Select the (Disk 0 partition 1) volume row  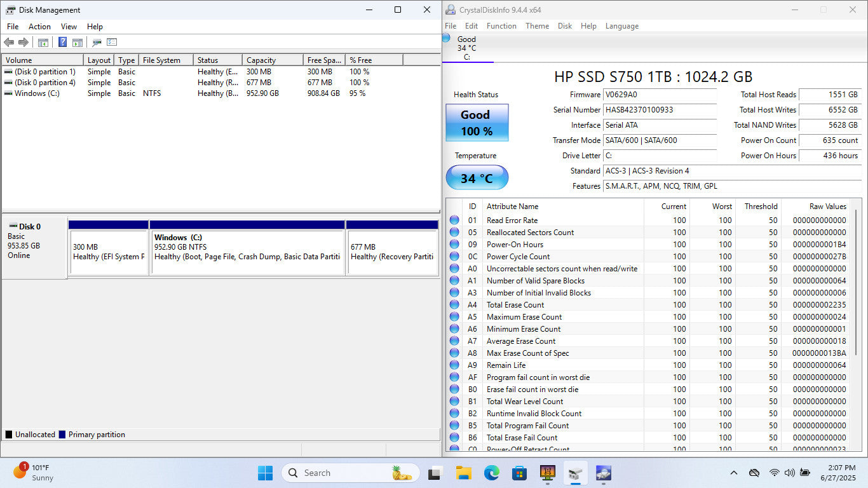(x=220, y=72)
